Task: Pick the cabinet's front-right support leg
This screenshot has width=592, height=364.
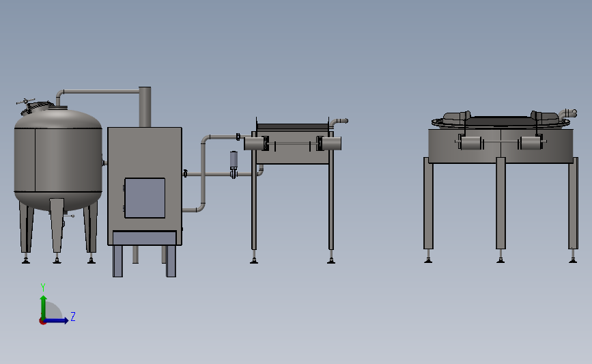Action: tap(171, 261)
